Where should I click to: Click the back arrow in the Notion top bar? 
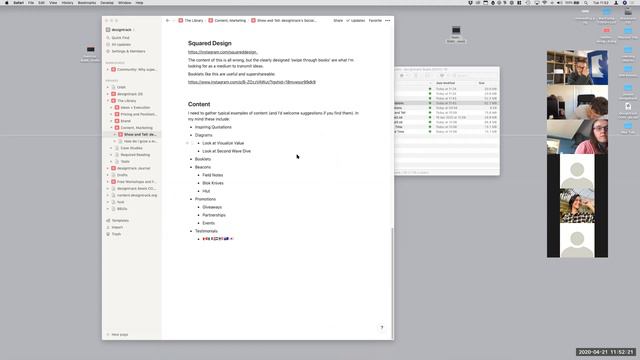[167, 20]
